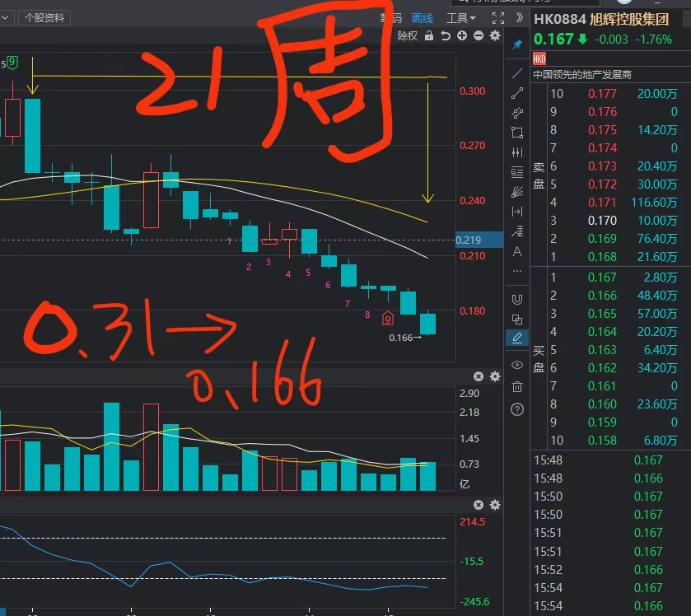This screenshot has height=616, width=691.
Task: Open the 工具 dropdown menu
Action: click(461, 18)
